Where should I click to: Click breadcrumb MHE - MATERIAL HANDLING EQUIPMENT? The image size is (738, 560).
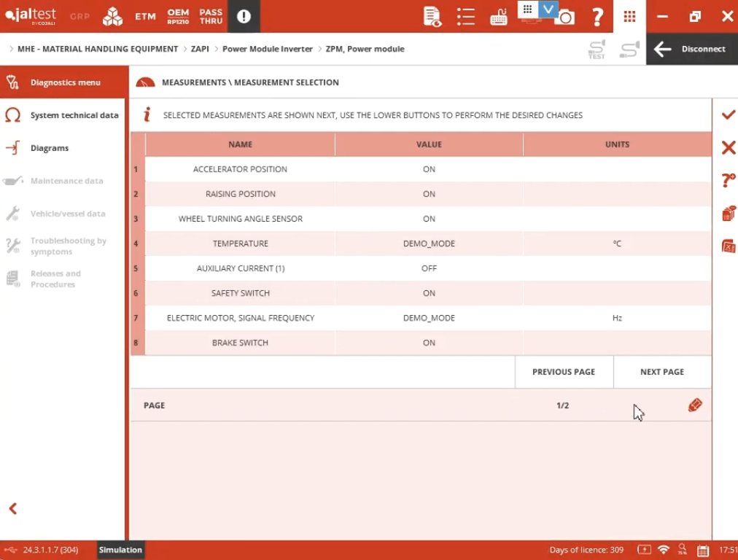tap(98, 49)
